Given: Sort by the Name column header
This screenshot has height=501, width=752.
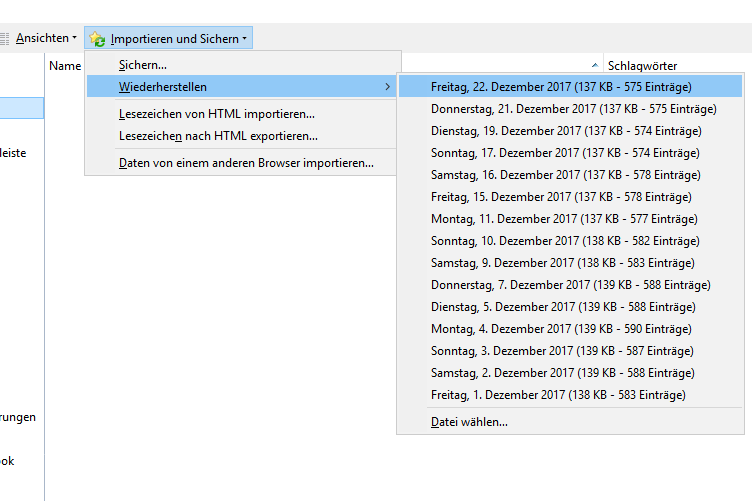Looking at the screenshot, I should (65, 66).
